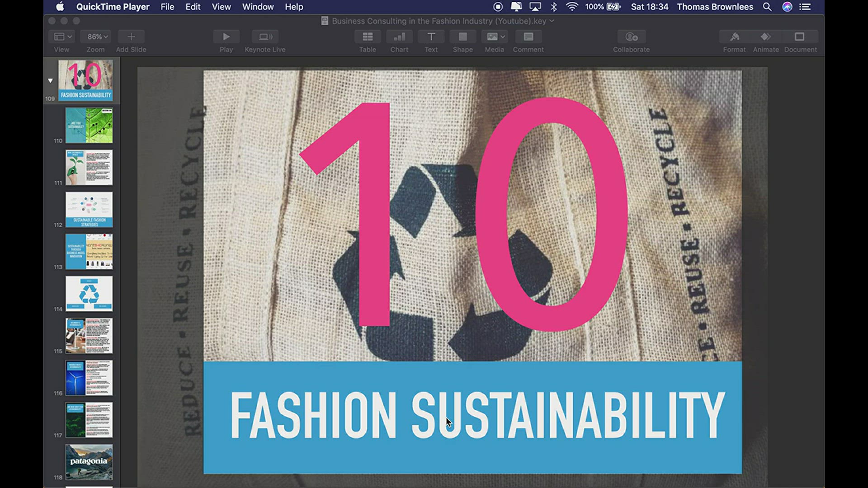The height and width of the screenshot is (488, 868).
Task: Toggle the Document inspector panel
Action: [x=800, y=37]
